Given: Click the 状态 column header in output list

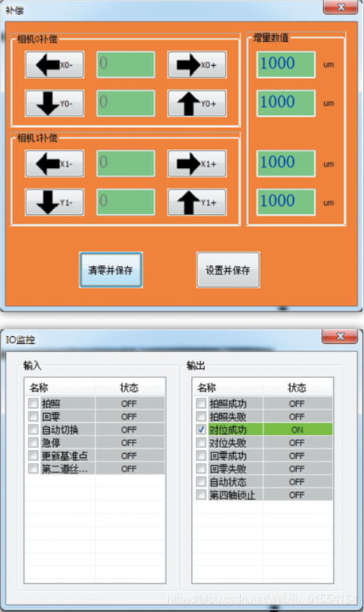Looking at the screenshot, I should (297, 387).
